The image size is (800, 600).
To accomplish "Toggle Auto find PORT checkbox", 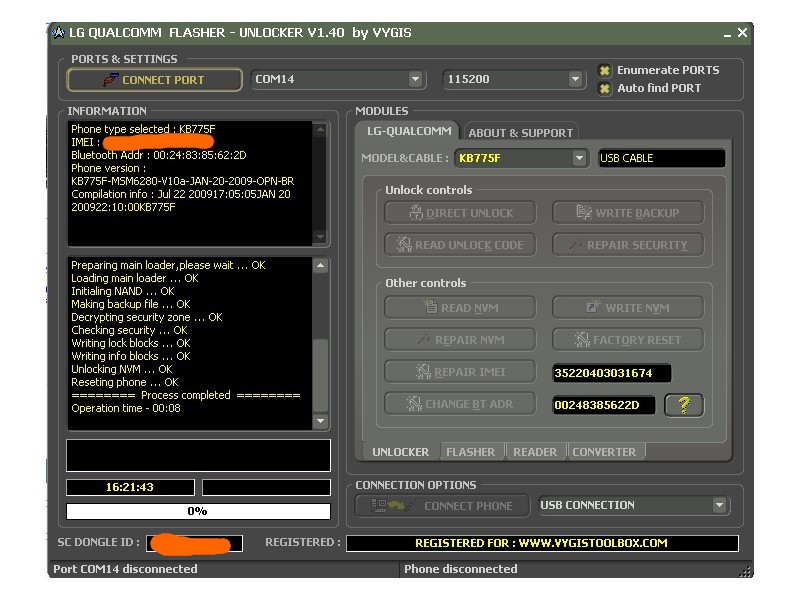I will (x=605, y=88).
